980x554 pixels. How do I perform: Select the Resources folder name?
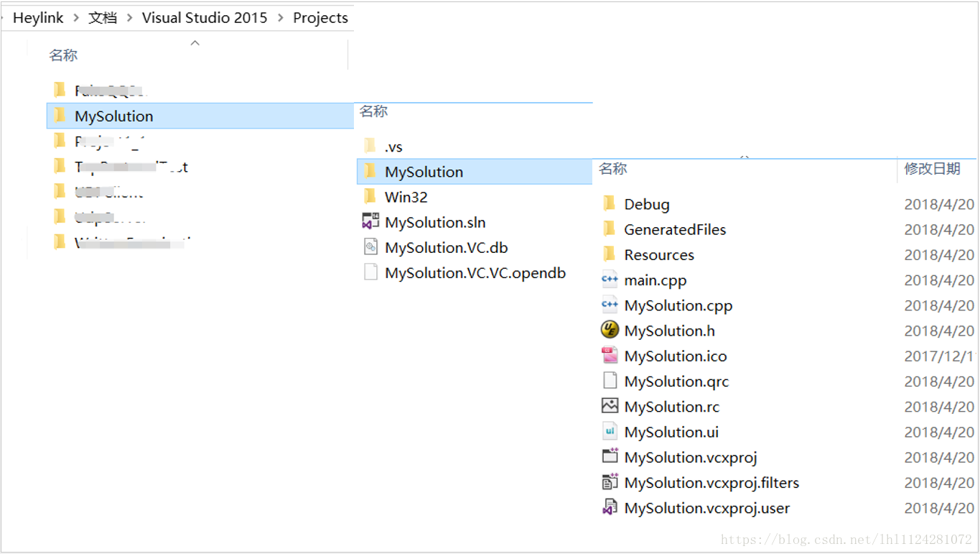(659, 254)
